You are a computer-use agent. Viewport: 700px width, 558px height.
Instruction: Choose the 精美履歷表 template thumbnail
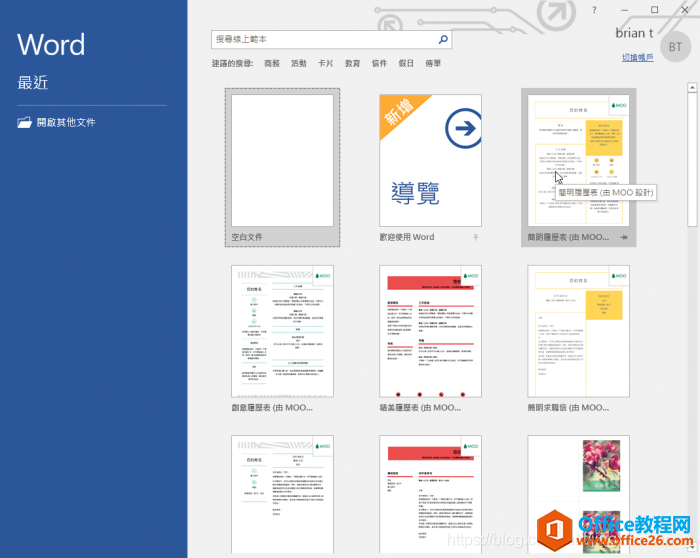coord(430,331)
